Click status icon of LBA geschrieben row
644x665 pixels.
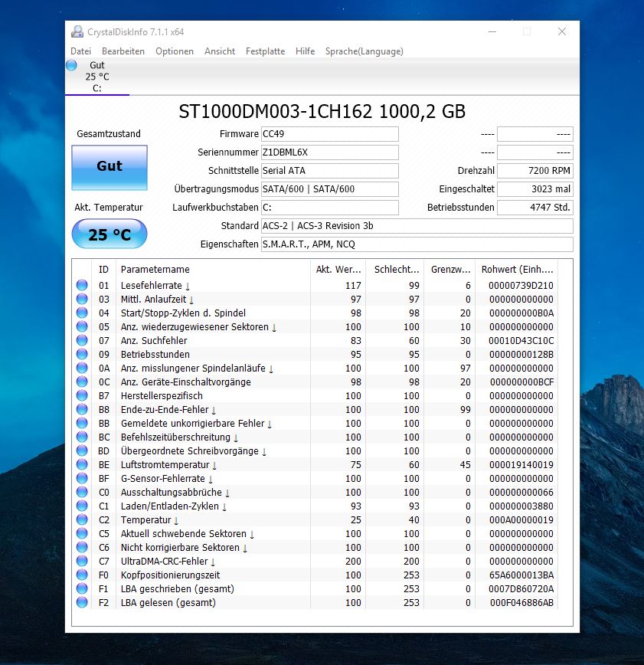(x=82, y=588)
